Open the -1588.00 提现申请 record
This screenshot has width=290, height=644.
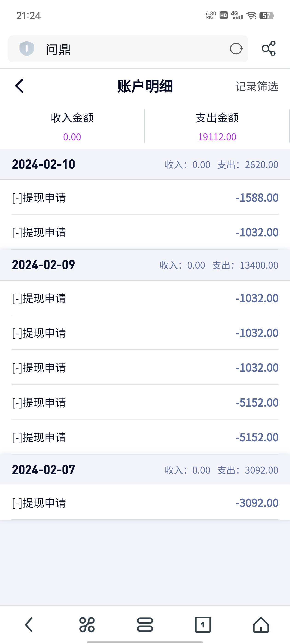pyautogui.click(x=145, y=198)
